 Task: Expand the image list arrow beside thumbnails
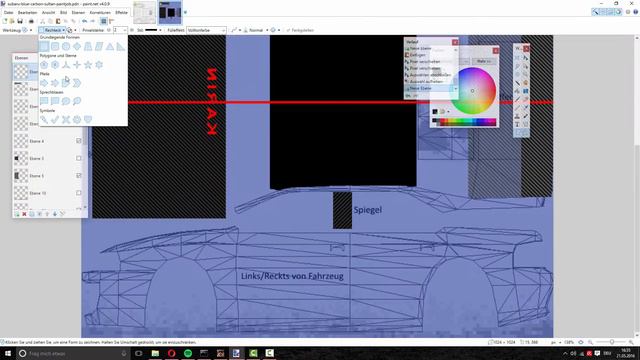185,12
